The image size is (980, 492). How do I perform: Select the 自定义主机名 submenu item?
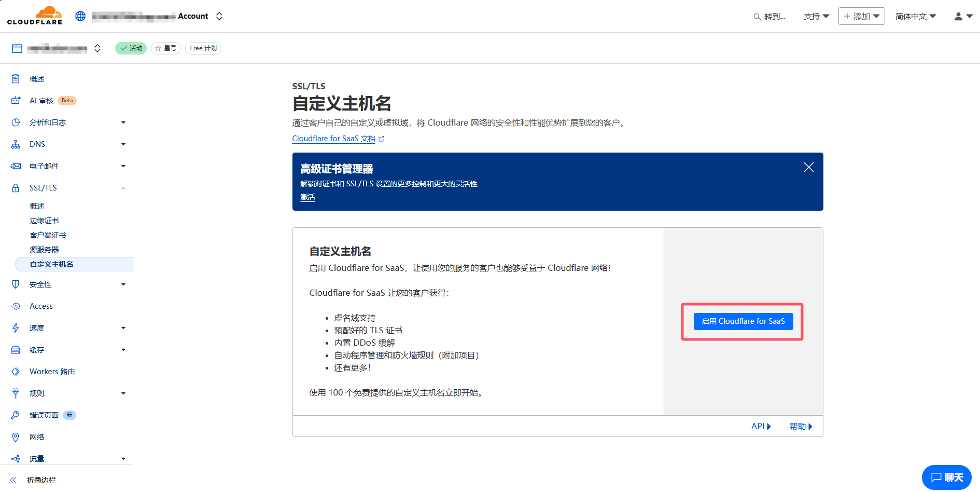point(74,264)
